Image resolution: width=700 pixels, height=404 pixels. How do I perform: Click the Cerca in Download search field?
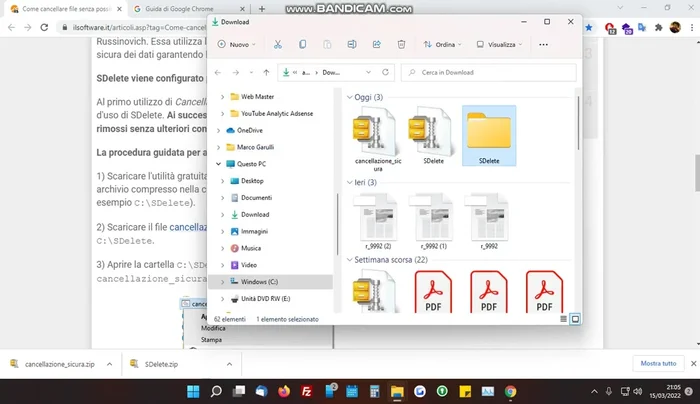tap(488, 72)
